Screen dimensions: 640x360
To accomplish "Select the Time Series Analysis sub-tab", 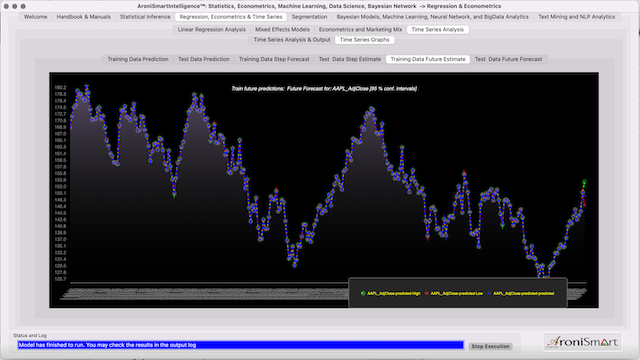I will point(438,29).
